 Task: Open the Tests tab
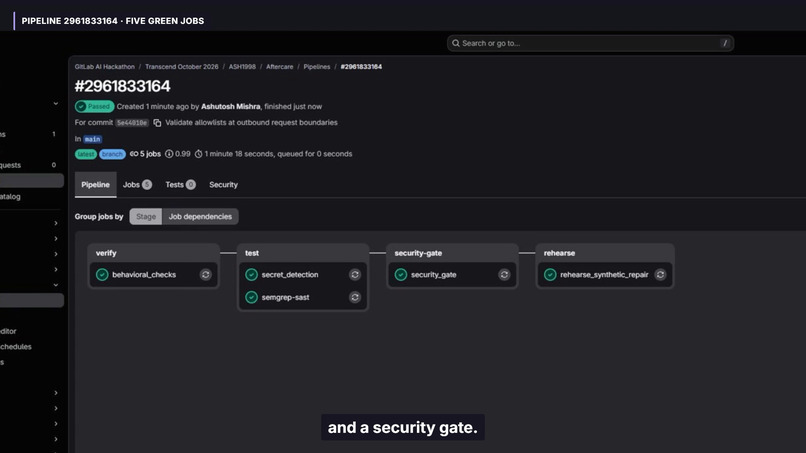point(180,185)
